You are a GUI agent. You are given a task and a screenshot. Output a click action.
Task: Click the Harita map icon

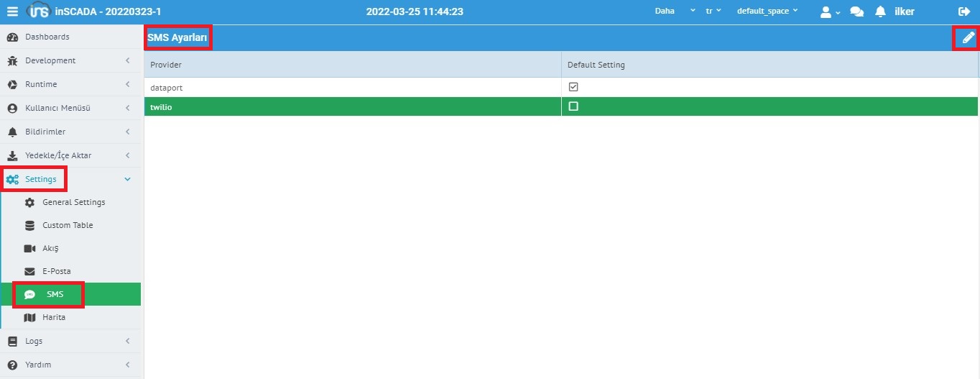point(29,317)
